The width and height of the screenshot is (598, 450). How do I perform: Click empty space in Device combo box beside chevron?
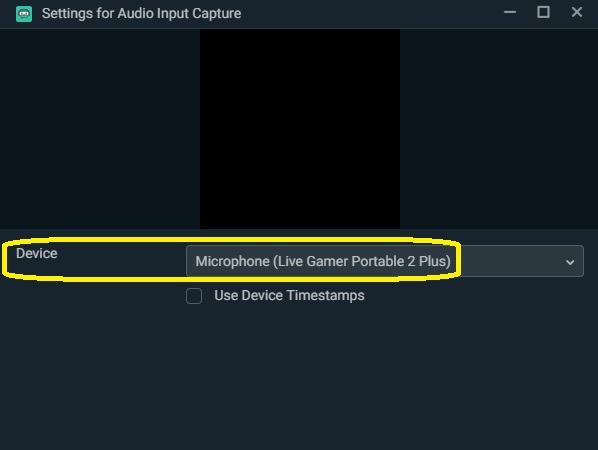[511, 261]
